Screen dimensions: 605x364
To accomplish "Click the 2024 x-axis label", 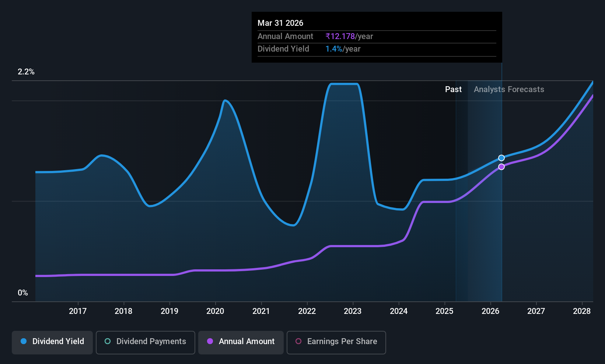I will tap(399, 311).
